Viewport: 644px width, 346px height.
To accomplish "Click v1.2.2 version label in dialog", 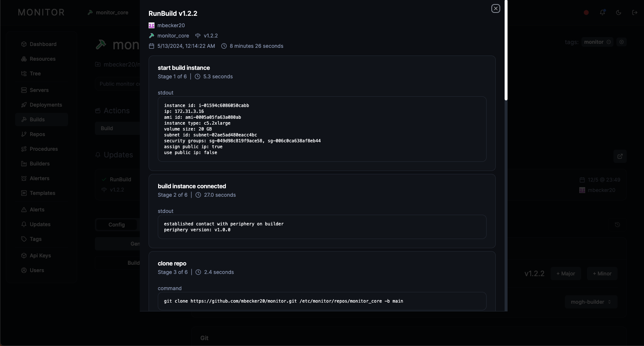I will (x=211, y=36).
